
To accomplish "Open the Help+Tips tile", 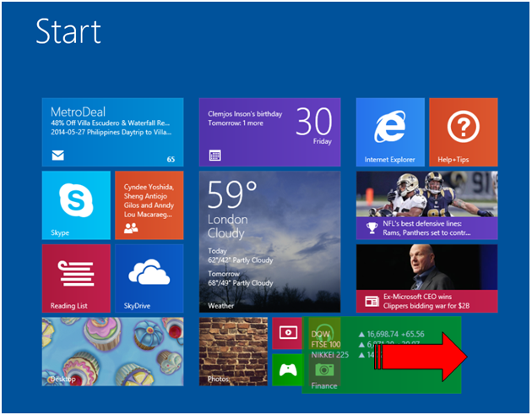I will tap(464, 132).
